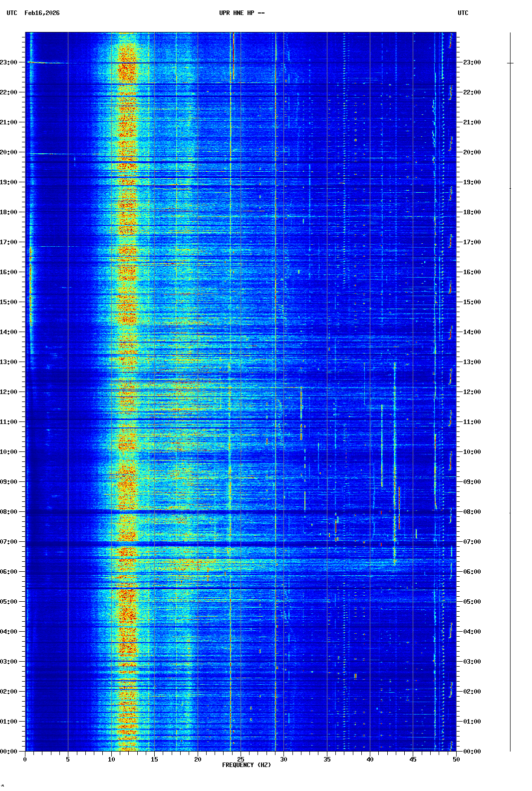Select the 06:00 time label on left axis
The width and height of the screenshot is (532, 791).
(9, 572)
